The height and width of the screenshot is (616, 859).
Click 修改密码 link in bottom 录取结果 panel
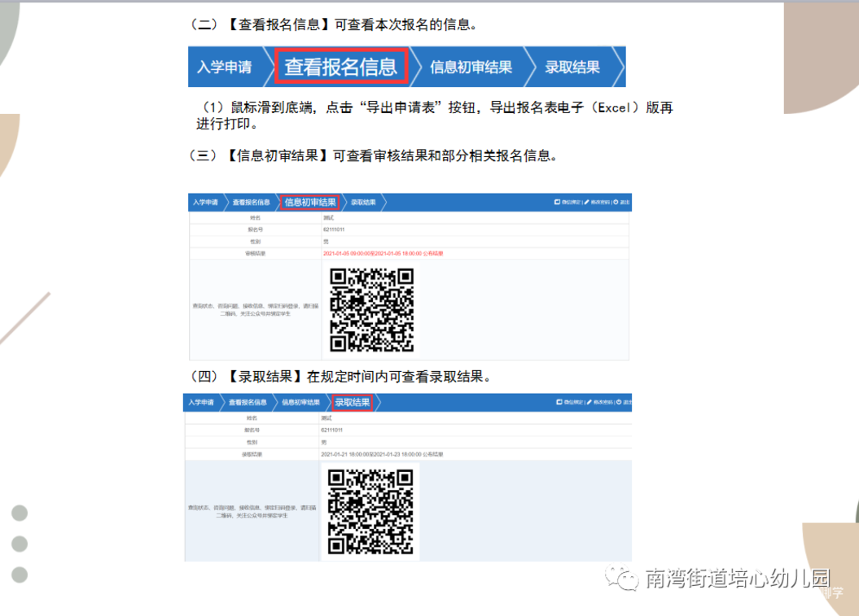tap(603, 403)
